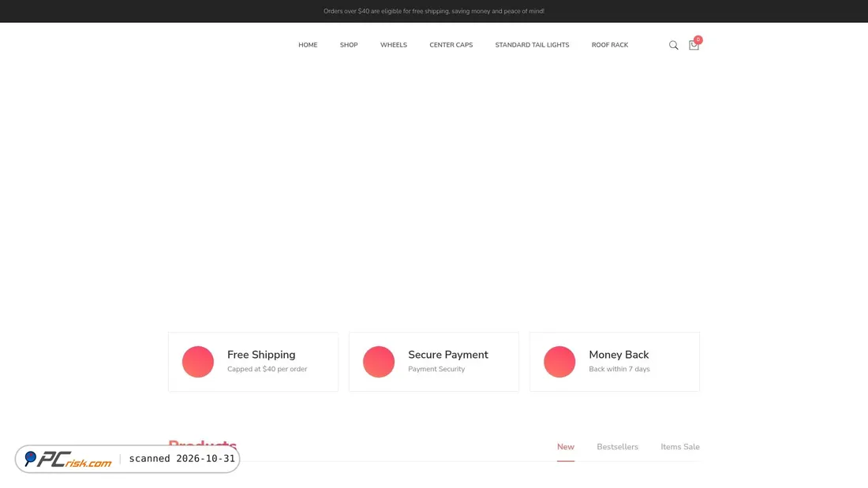Image resolution: width=868 pixels, height=488 pixels.
Task: Click 'Payment Security' text
Action: click(x=436, y=369)
